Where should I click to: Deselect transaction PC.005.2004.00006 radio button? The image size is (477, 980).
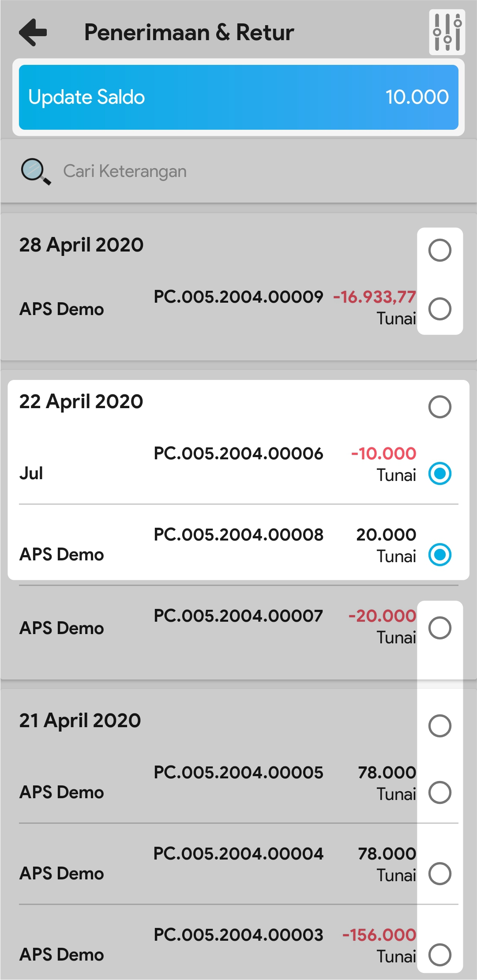click(439, 473)
